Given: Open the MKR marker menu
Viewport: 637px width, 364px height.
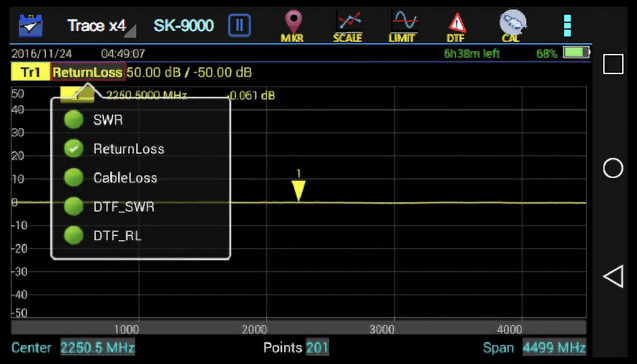Looking at the screenshot, I should pyautogui.click(x=294, y=27).
